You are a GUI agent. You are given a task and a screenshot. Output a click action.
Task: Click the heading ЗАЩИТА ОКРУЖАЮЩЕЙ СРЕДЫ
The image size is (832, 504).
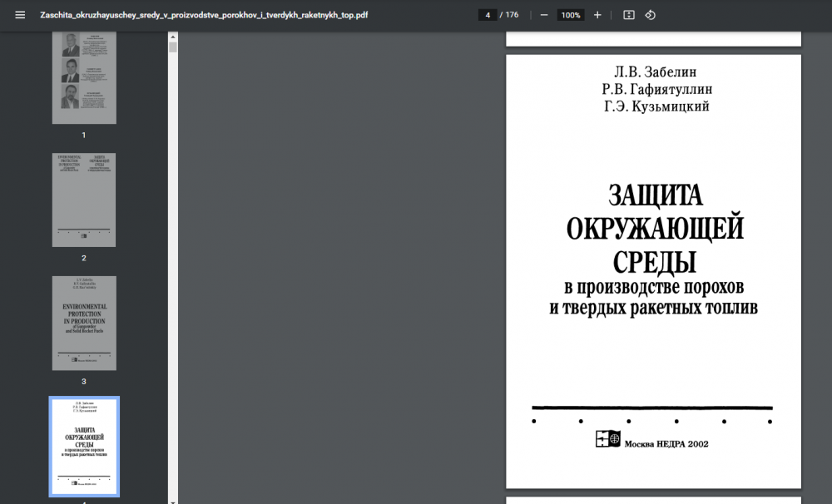click(x=654, y=228)
